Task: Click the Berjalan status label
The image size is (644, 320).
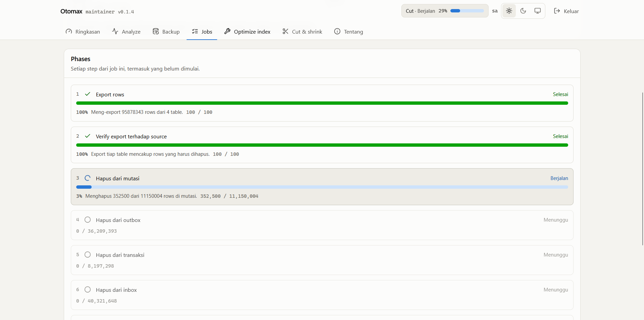Action: [559, 178]
